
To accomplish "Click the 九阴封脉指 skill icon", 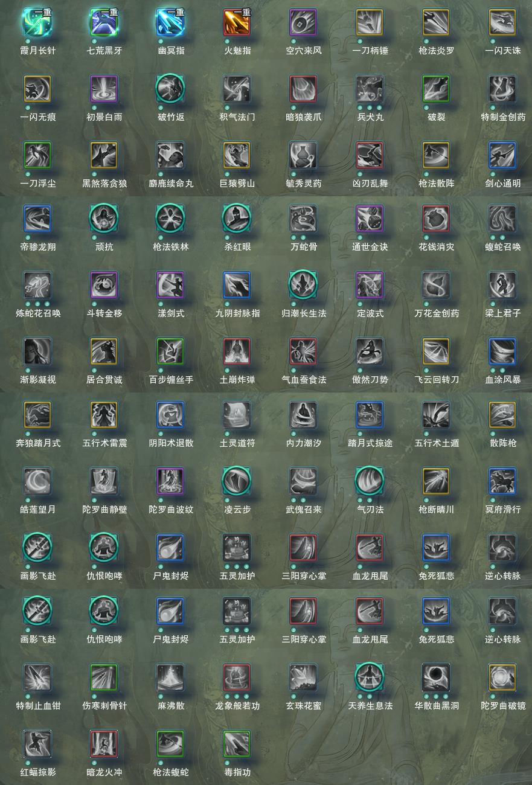I will point(237,285).
